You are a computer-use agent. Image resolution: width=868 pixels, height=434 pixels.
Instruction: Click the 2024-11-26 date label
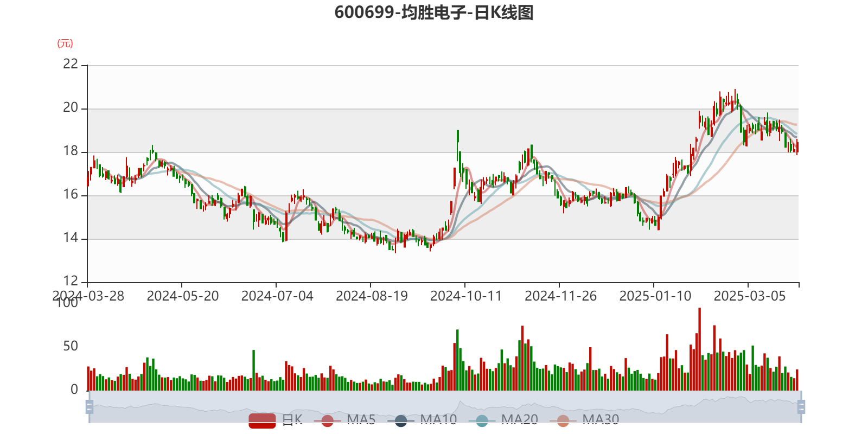(560, 296)
